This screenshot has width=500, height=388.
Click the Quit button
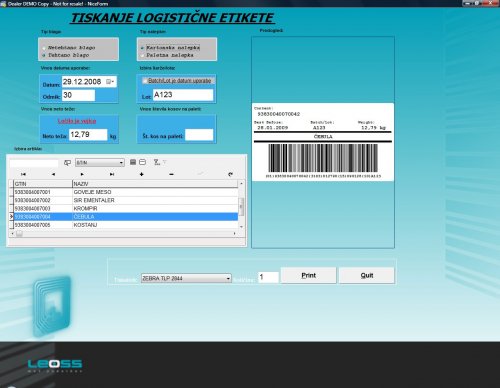point(367,275)
